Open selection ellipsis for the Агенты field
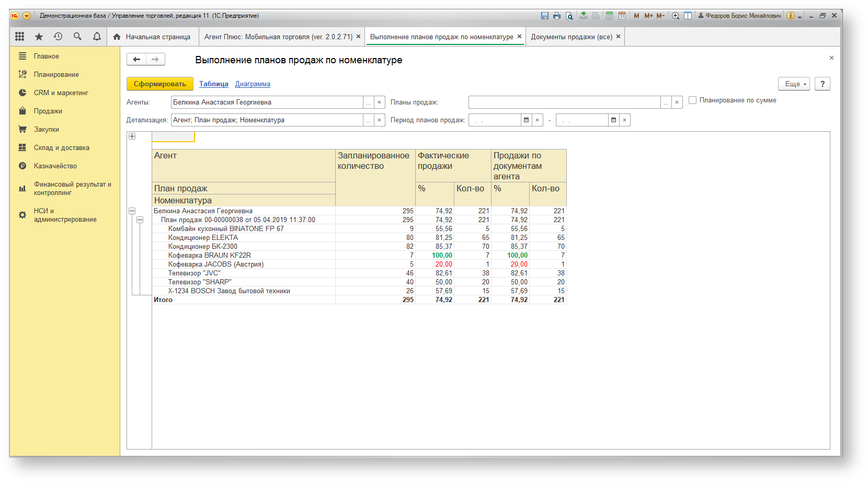This screenshot has height=483, width=868. pos(368,102)
